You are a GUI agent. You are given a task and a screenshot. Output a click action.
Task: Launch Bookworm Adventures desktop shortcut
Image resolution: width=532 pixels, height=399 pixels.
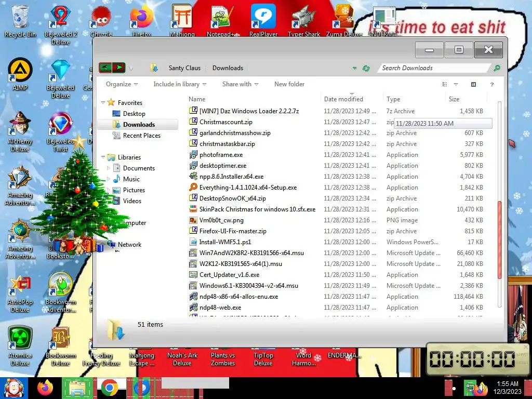coord(60,292)
